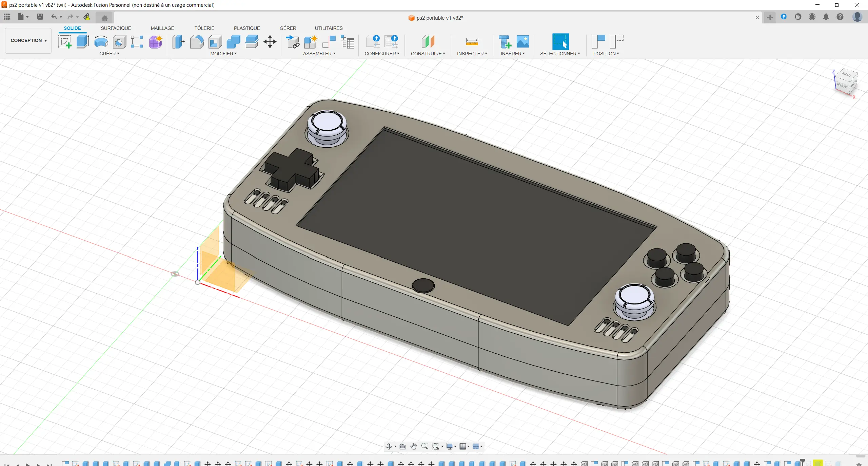
Task: Select the SOLIDE tab
Action: tap(72, 28)
